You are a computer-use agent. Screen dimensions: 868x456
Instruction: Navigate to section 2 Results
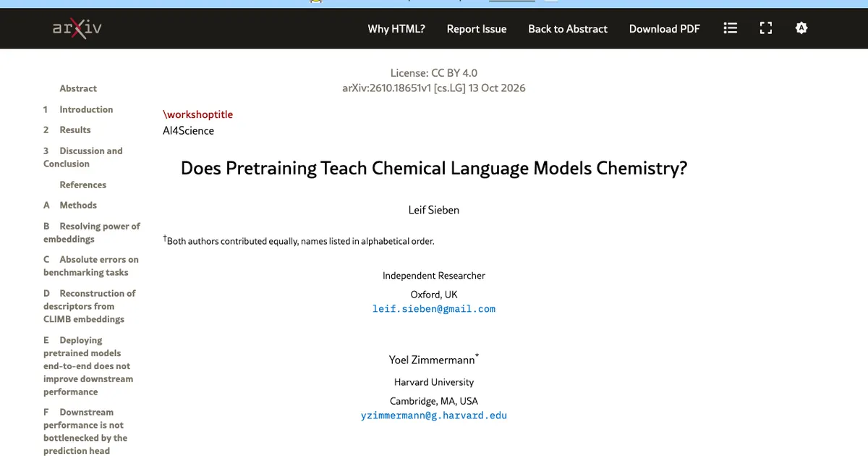pyautogui.click(x=67, y=130)
